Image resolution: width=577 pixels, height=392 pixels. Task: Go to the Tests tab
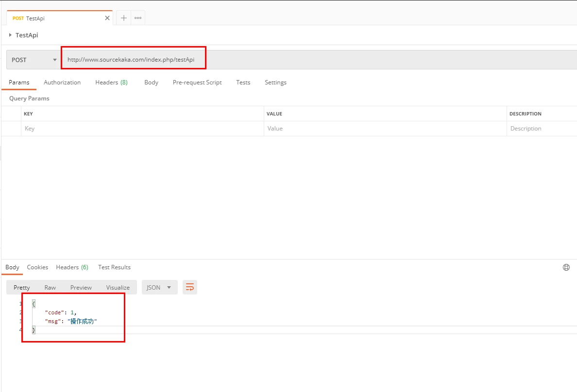[243, 82]
